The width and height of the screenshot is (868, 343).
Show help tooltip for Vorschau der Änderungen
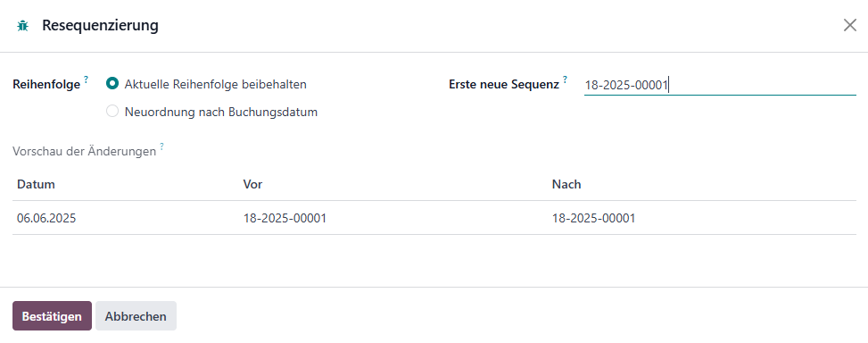161,146
